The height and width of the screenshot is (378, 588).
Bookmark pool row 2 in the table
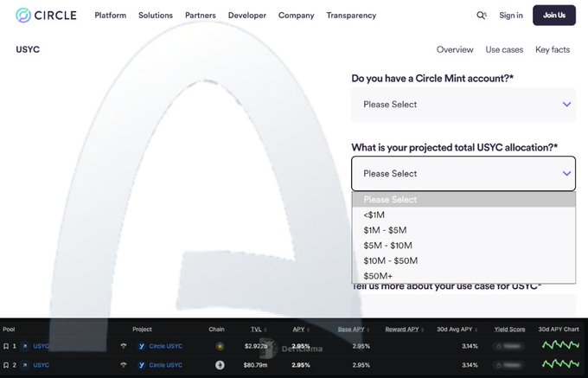click(6, 365)
